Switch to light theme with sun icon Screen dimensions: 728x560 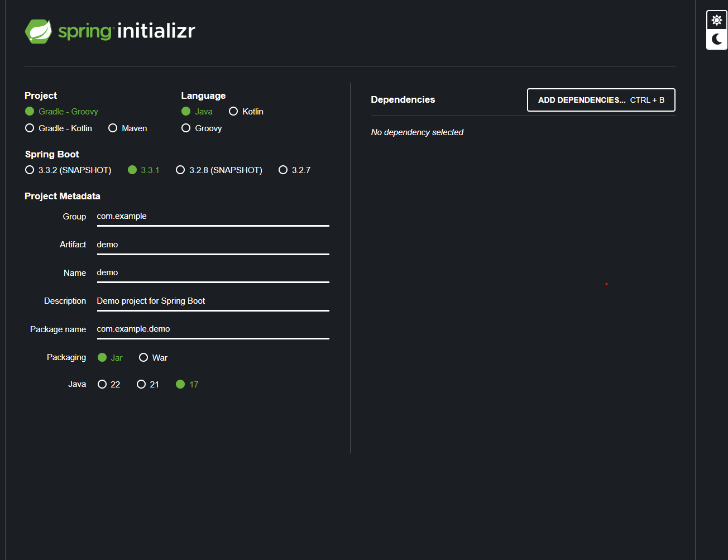pos(717,20)
